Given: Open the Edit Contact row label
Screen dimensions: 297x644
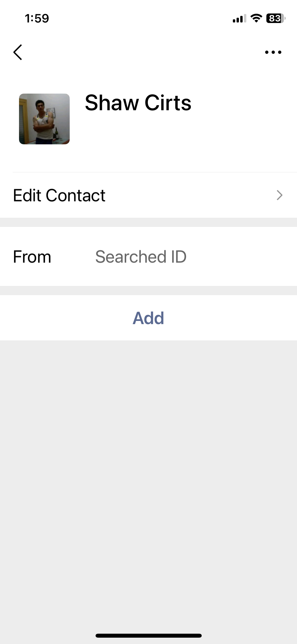Looking at the screenshot, I should click(x=59, y=195).
